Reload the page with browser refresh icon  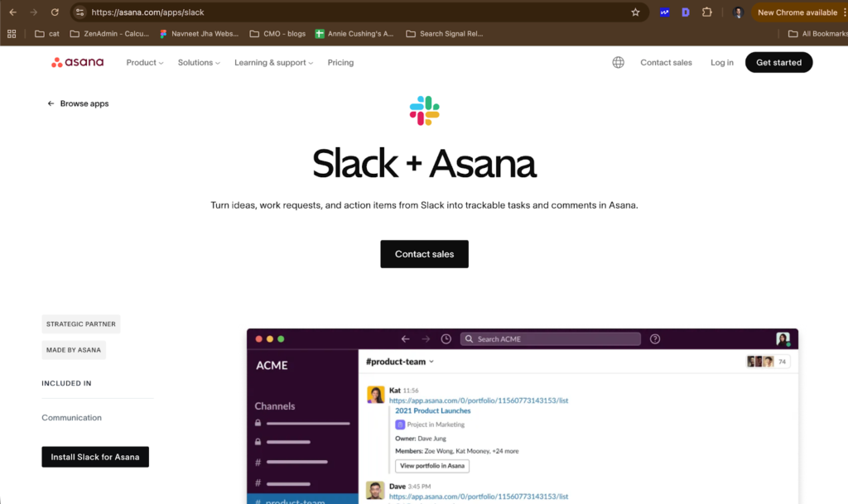click(55, 12)
